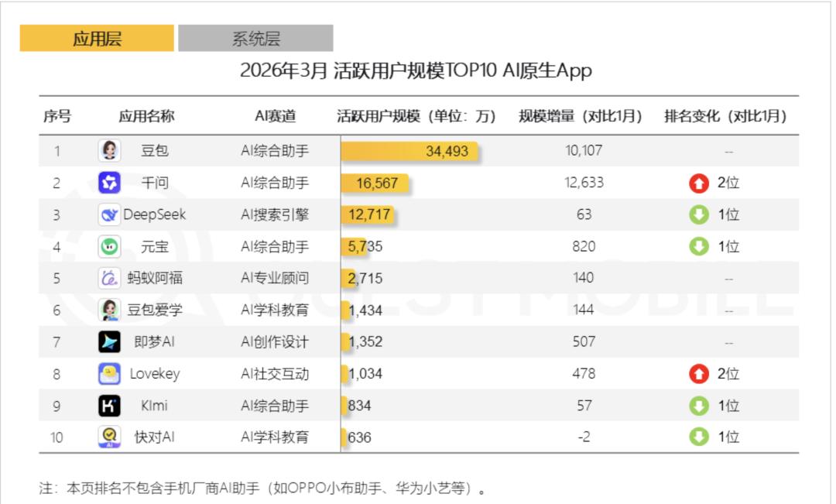Image resolution: width=836 pixels, height=504 pixels.
Task: Click the 蚂蚁阿福 app icon
Action: [x=109, y=278]
